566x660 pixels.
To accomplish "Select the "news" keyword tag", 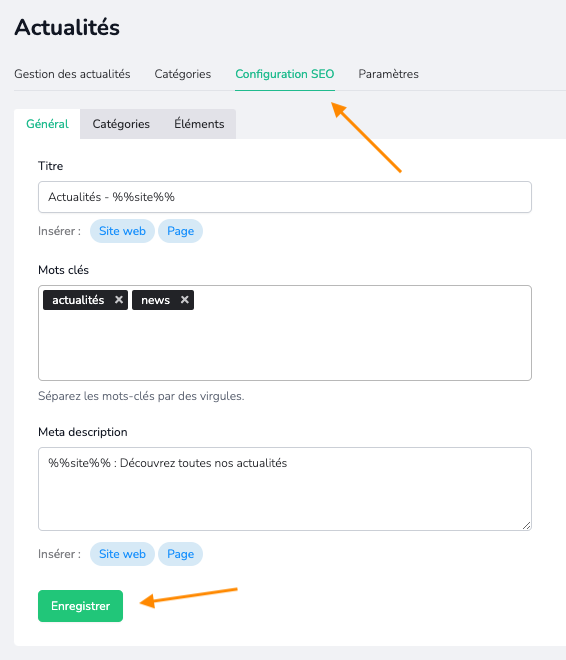I will point(155,300).
